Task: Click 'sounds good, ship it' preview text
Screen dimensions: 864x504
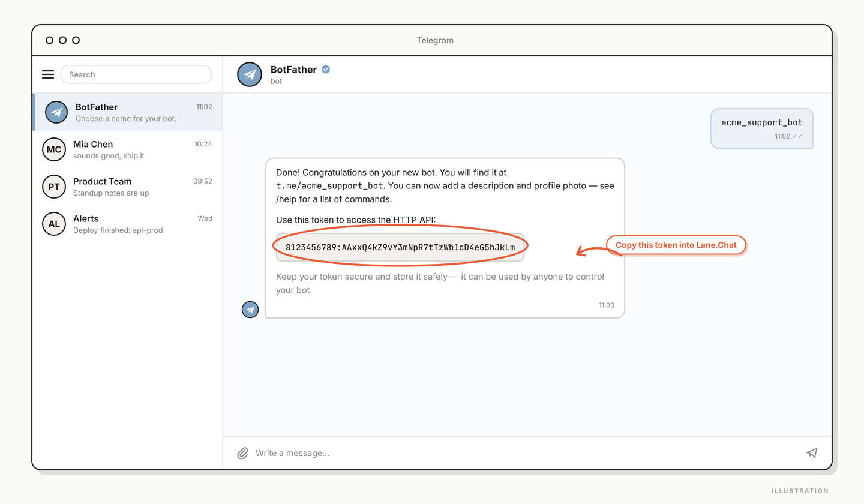Action: 109,156
